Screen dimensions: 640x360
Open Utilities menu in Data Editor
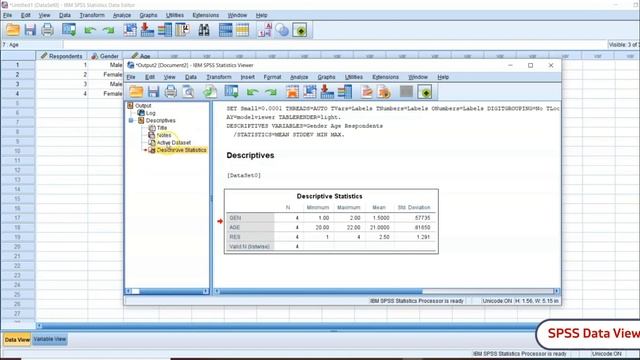tap(175, 15)
